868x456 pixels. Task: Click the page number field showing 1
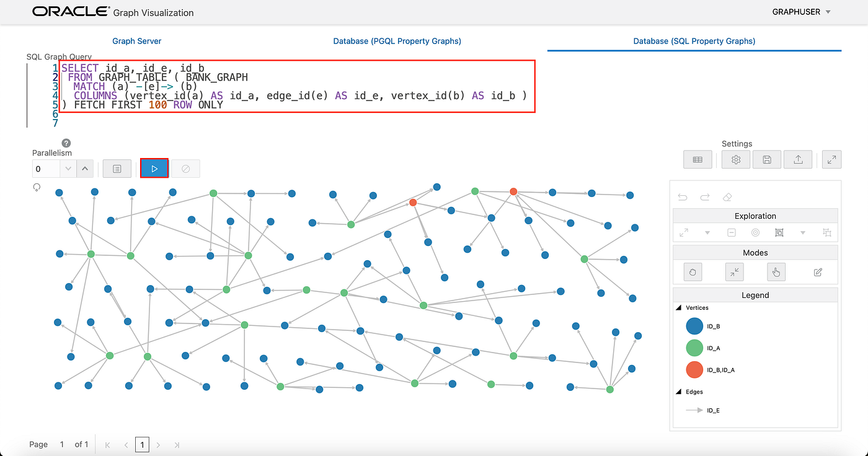click(x=142, y=444)
